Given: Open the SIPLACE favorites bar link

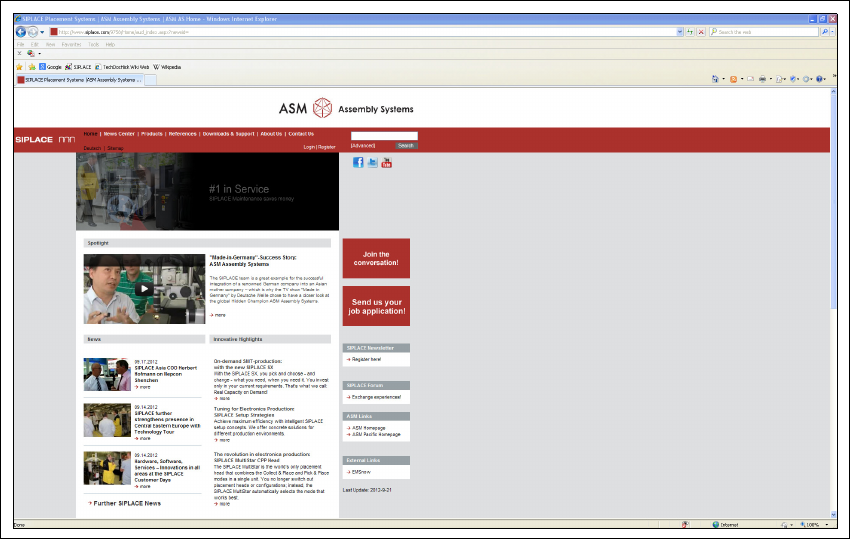Looking at the screenshot, I should (78, 67).
